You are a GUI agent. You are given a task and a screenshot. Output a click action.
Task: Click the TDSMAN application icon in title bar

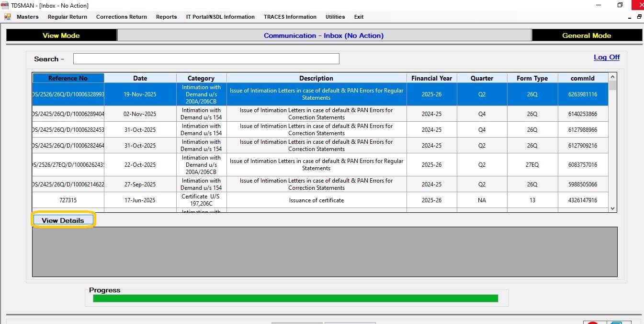pyautogui.click(x=5, y=5)
